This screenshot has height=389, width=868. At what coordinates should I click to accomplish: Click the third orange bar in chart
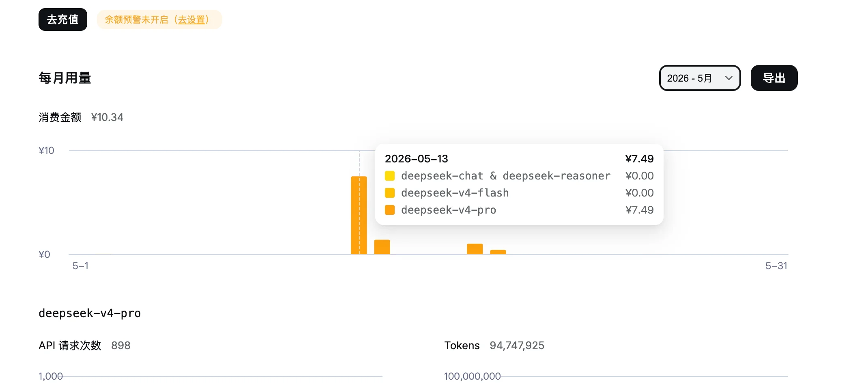point(475,249)
